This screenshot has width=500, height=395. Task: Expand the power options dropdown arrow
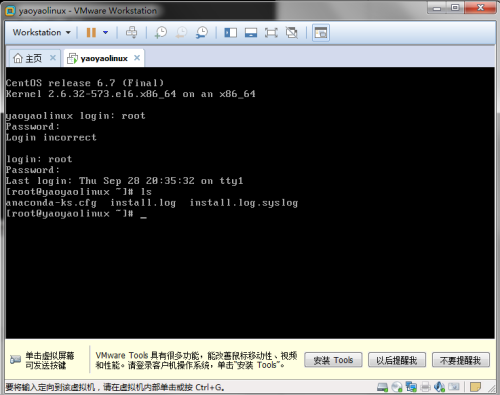[x=105, y=32]
